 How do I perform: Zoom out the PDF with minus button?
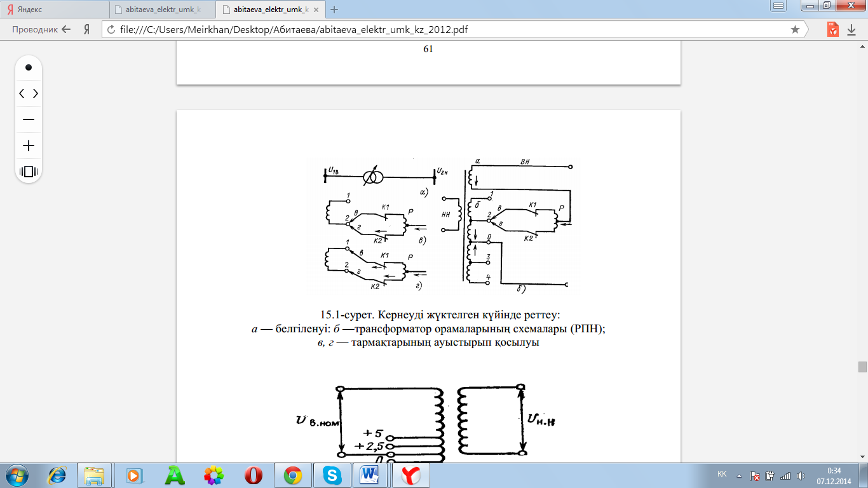[29, 119]
